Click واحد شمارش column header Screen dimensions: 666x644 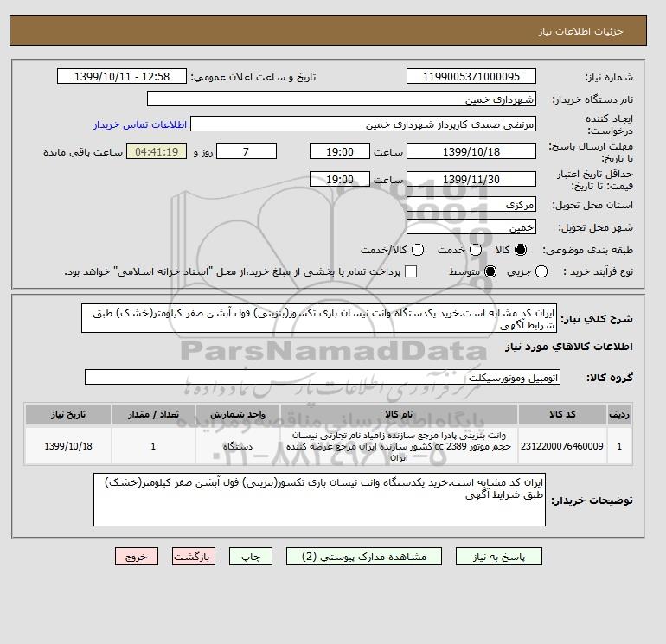(x=238, y=414)
